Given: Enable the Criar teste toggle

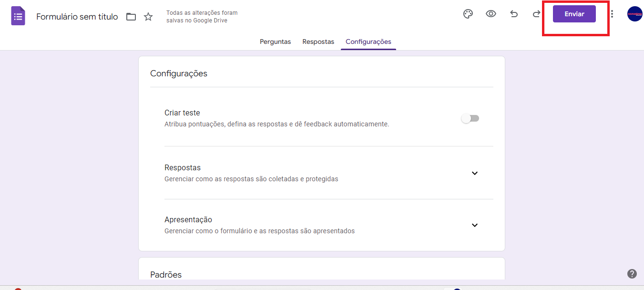Looking at the screenshot, I should (470, 118).
